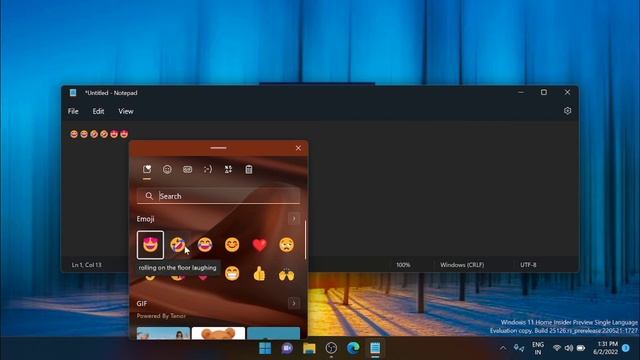Image resolution: width=640 pixels, height=360 pixels.
Task: Insert the thumbs up emoji
Action: point(260,273)
